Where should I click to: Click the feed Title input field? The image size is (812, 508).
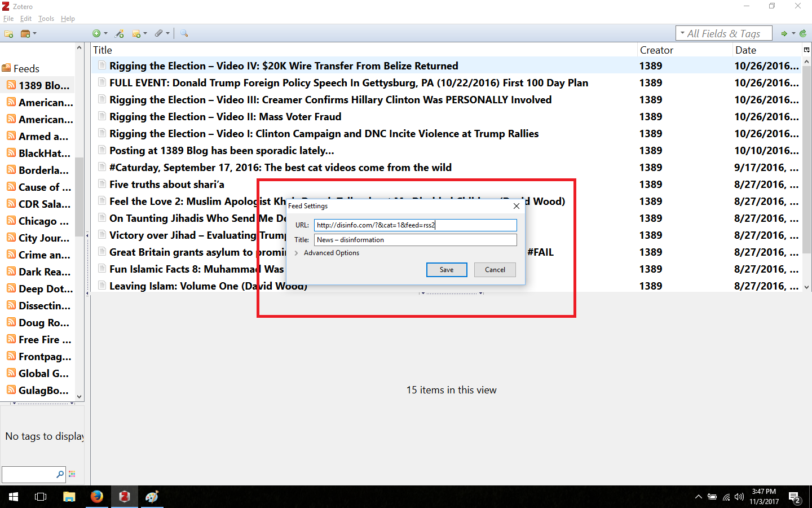coord(416,240)
